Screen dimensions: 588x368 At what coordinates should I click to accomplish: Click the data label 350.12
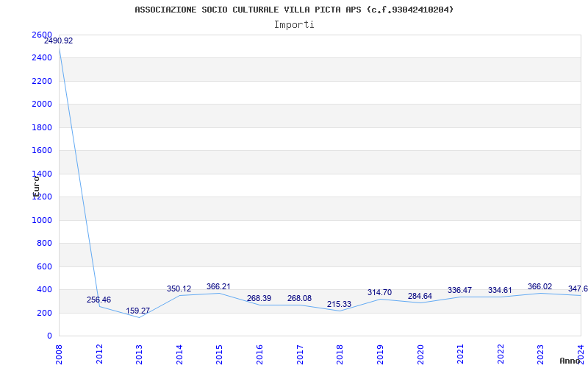[x=179, y=289]
